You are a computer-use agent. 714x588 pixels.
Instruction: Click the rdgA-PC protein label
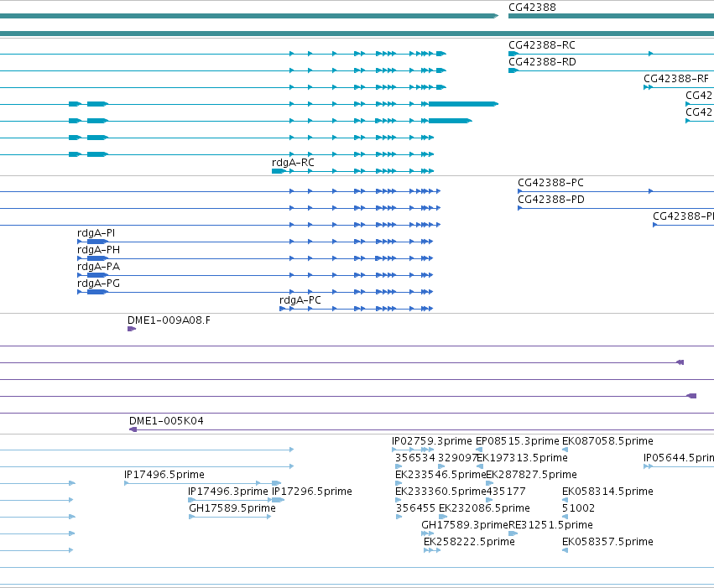coord(300,300)
